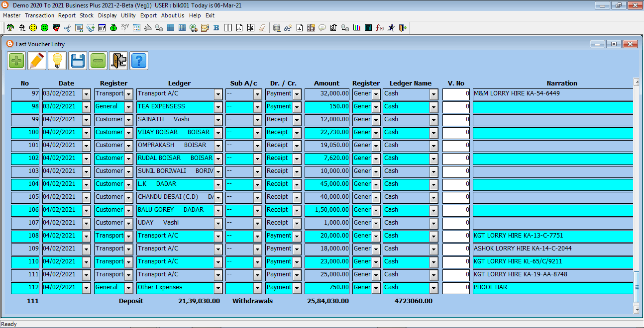The image size is (644, 328).
Task: Click the scrollbar down arrow of voucher grid
Action: pos(637,310)
